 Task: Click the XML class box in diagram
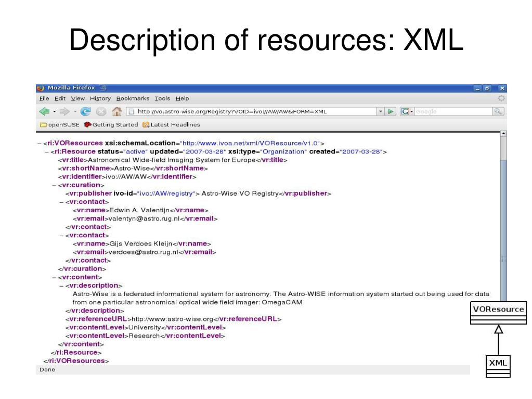(498, 366)
